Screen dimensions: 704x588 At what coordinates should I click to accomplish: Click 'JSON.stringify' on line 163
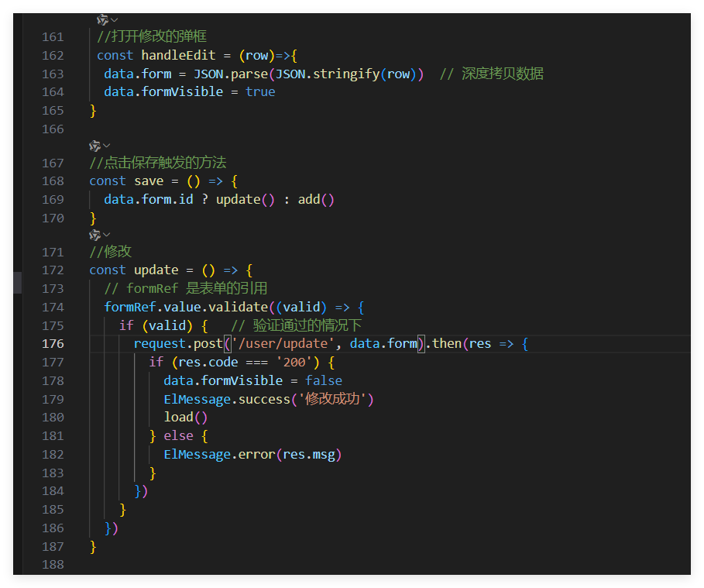coord(328,74)
